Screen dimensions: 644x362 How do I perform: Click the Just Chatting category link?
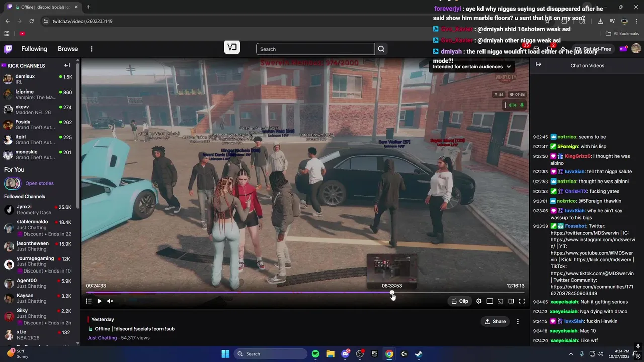102,338
